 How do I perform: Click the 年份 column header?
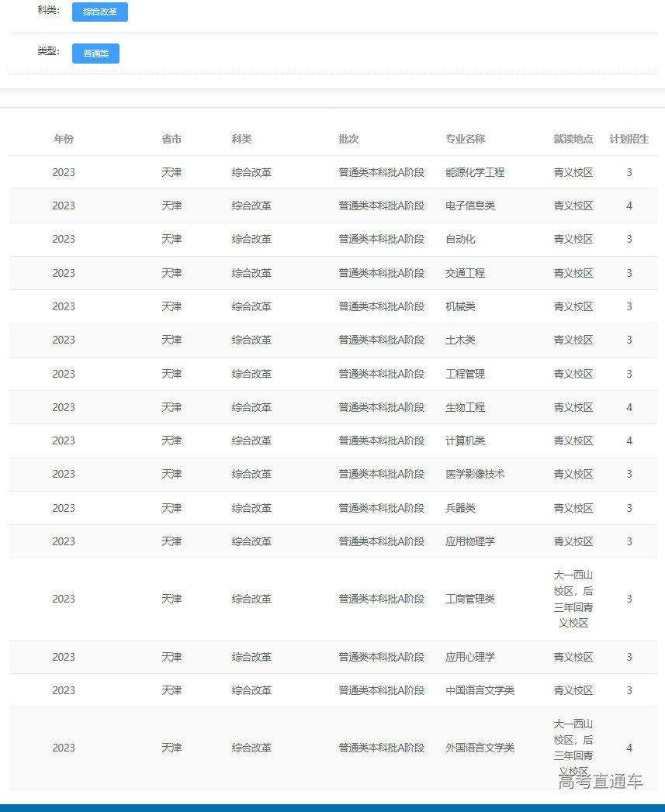pos(64,139)
